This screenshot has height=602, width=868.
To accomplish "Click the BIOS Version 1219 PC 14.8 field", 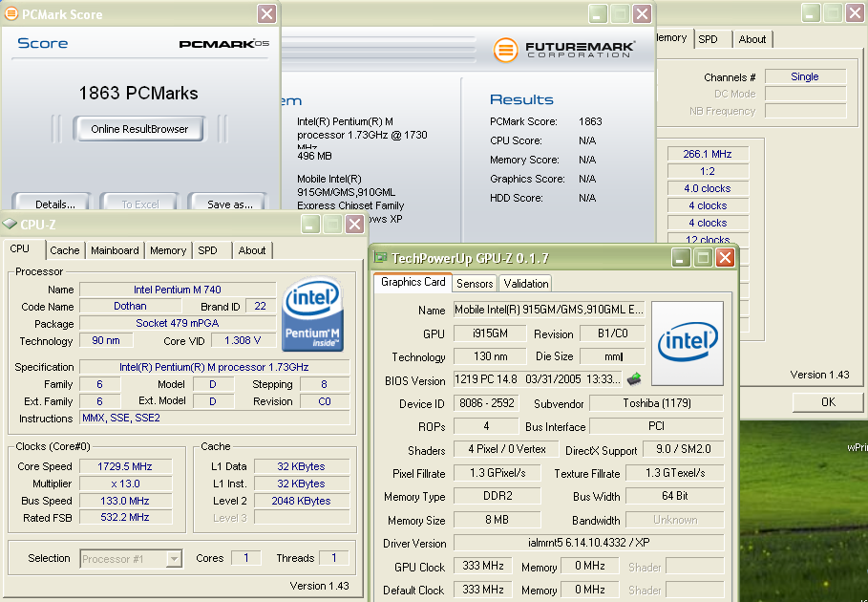I will pos(537,379).
